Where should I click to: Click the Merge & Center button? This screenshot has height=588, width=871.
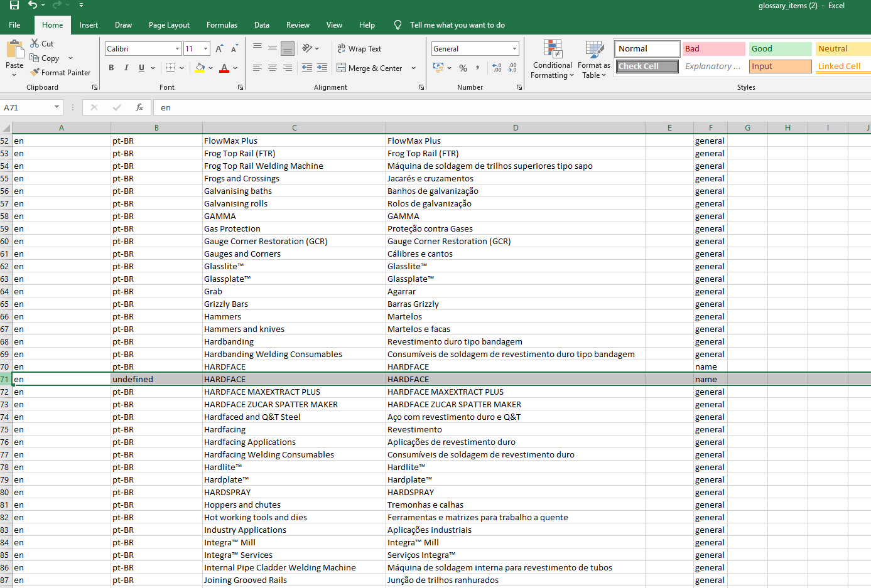pyautogui.click(x=370, y=68)
